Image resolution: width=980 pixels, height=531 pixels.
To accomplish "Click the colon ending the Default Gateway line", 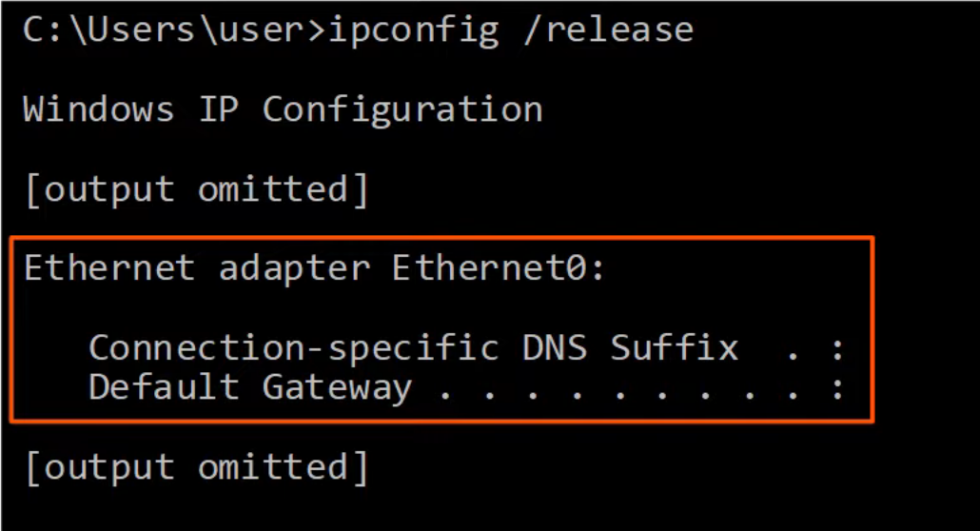I will (x=837, y=388).
